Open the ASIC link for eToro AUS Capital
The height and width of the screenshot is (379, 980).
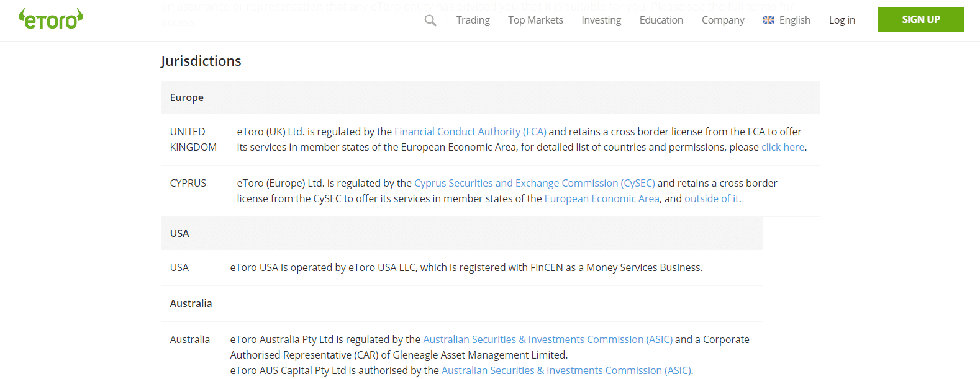coord(566,370)
